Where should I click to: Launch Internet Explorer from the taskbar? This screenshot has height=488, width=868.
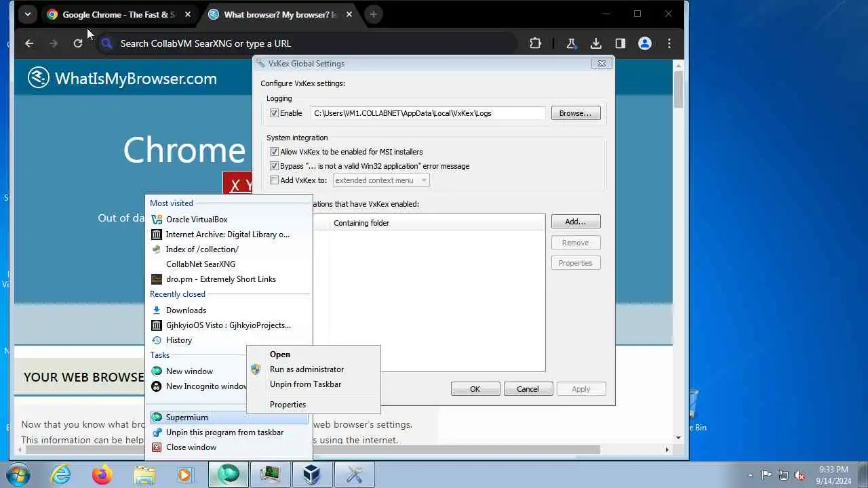[61, 474]
